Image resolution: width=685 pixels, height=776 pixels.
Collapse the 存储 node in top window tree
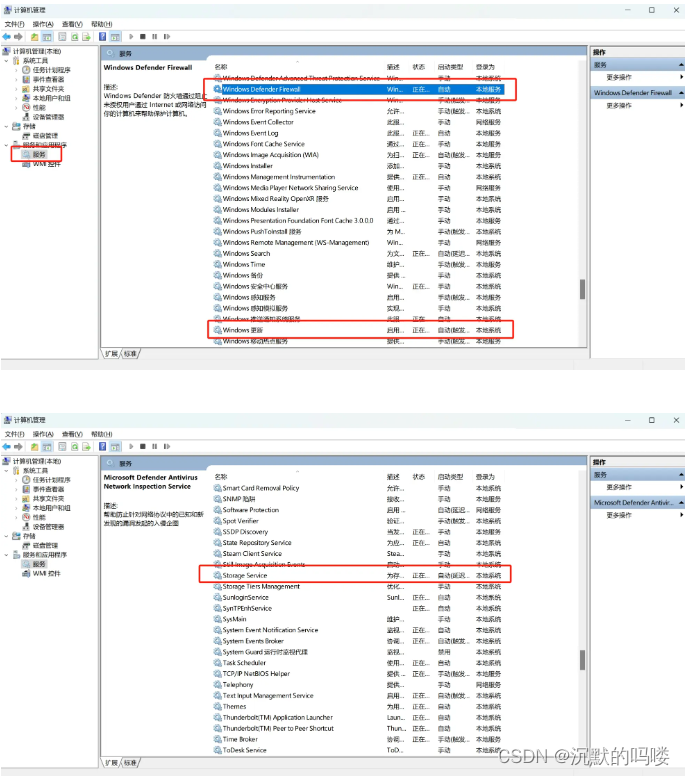(x=6, y=127)
